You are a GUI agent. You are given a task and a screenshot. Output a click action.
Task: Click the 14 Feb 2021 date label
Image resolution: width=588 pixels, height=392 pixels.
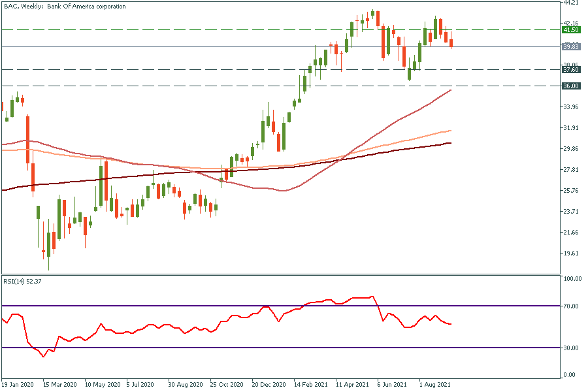(312, 385)
